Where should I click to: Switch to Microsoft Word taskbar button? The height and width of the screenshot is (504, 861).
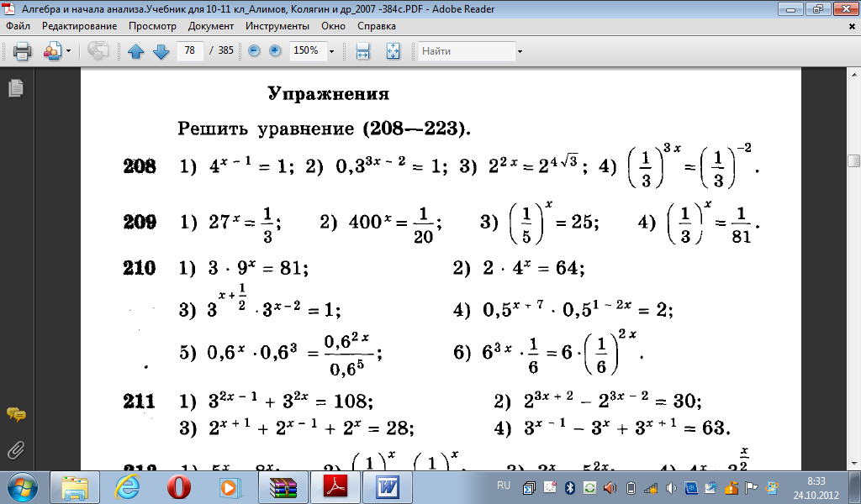pos(388,487)
